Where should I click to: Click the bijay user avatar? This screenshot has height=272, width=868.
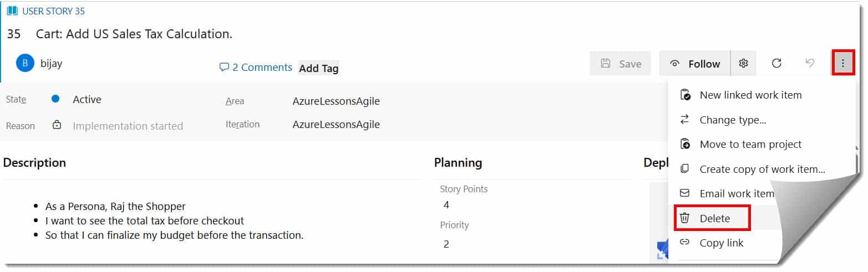[x=25, y=64]
